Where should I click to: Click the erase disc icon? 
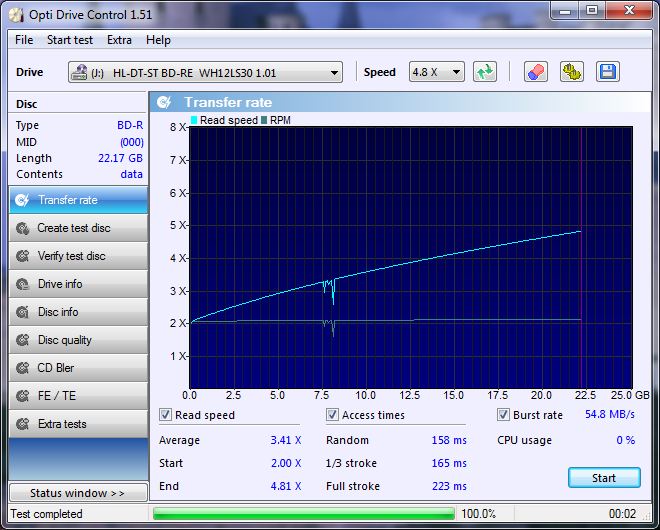[536, 72]
